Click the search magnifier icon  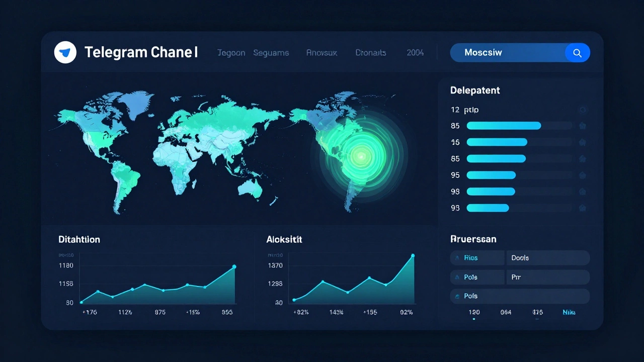pos(577,52)
